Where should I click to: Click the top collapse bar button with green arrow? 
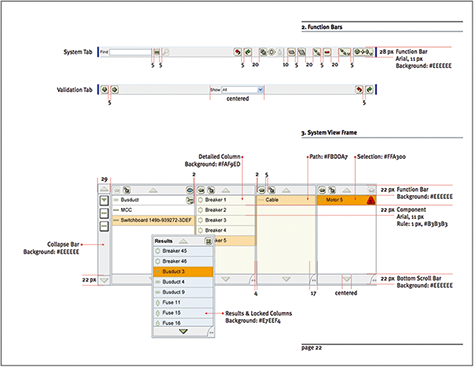(x=104, y=200)
